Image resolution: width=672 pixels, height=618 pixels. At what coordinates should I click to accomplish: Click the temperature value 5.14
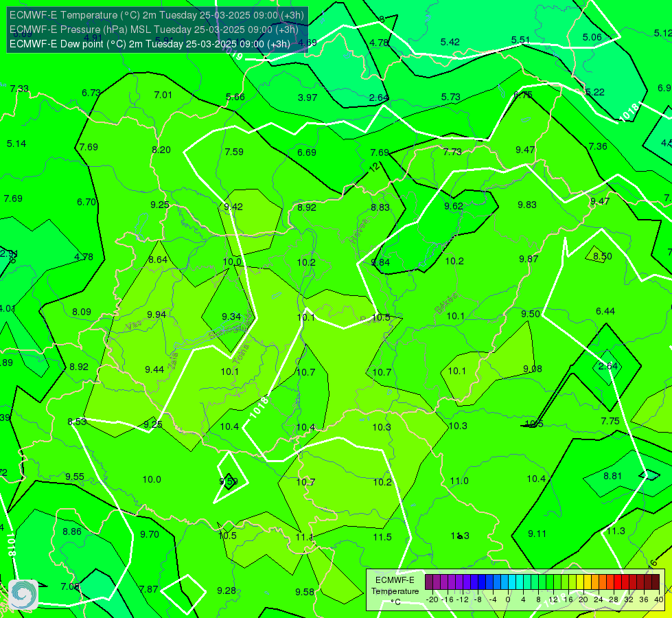pyautogui.click(x=16, y=144)
